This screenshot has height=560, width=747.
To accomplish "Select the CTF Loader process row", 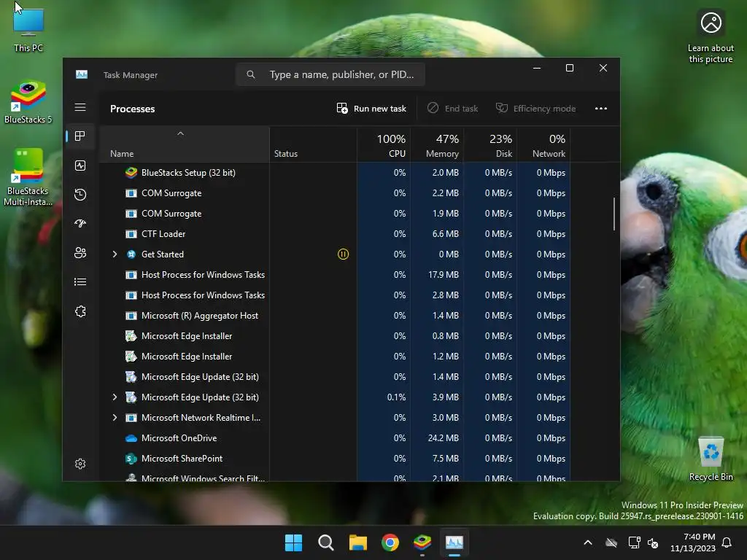I will pyautogui.click(x=334, y=234).
